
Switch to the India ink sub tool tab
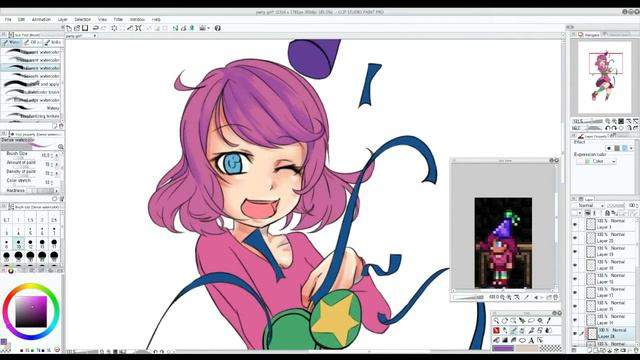pos(52,42)
